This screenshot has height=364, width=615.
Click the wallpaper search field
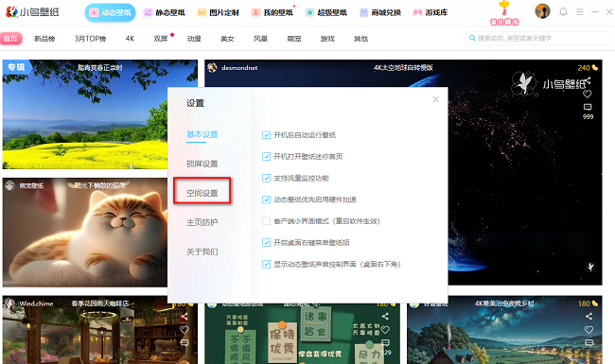point(537,38)
